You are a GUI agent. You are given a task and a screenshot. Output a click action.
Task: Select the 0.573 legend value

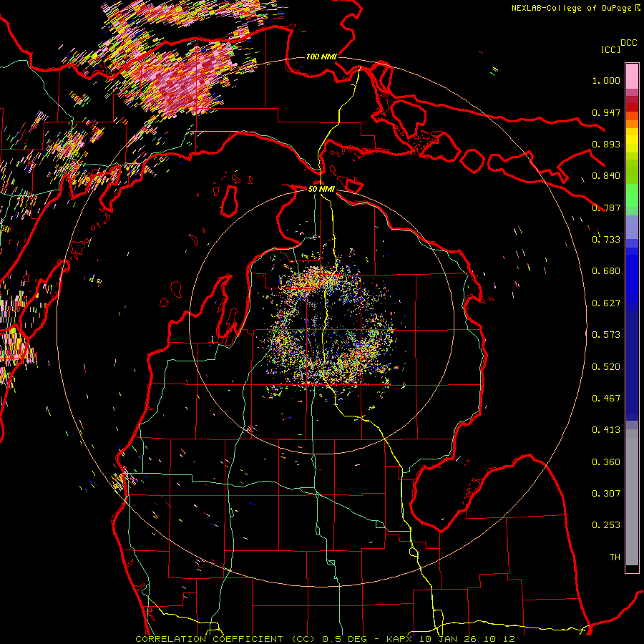[606, 335]
